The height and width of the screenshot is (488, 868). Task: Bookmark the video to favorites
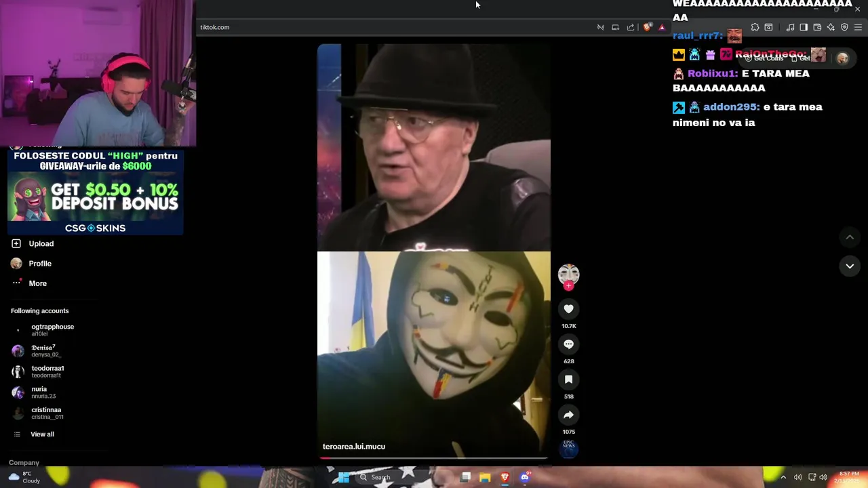[568, 380]
